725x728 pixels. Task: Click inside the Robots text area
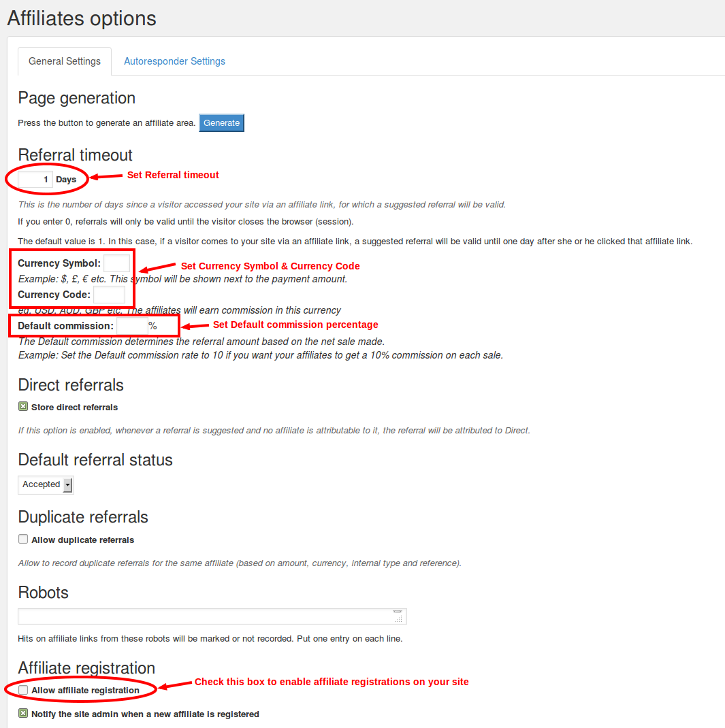[204, 616]
